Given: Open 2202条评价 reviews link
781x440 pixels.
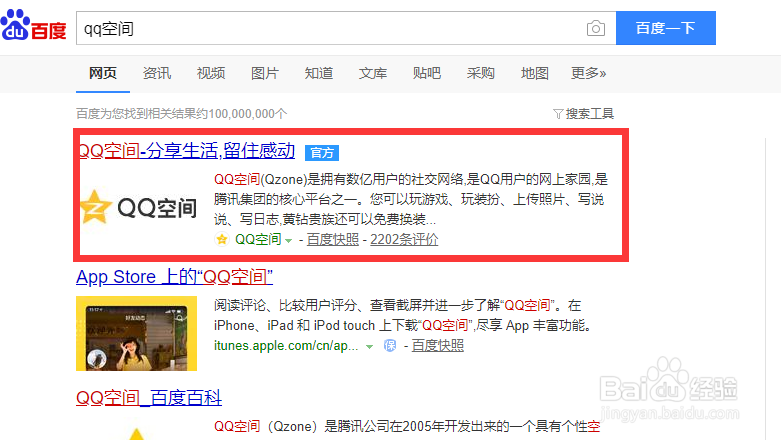Looking at the screenshot, I should pyautogui.click(x=404, y=240).
